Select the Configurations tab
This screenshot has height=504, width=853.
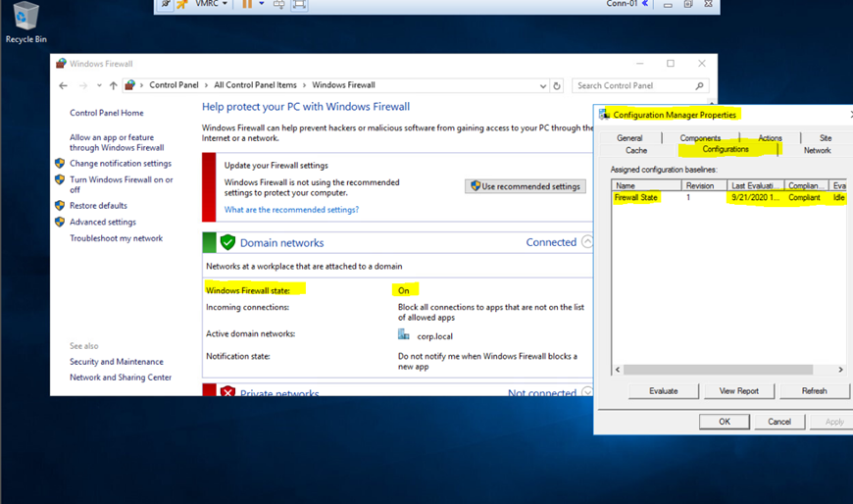coord(726,149)
